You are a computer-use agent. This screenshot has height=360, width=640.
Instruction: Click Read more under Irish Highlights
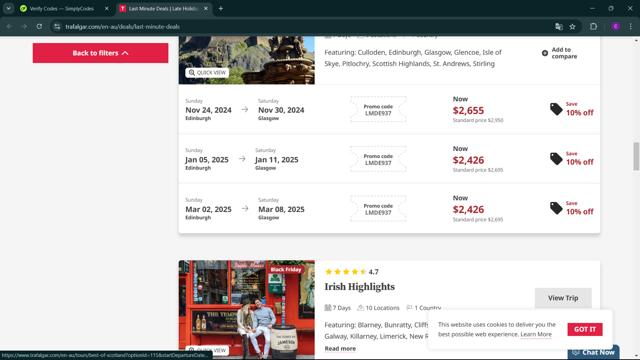[340, 349]
